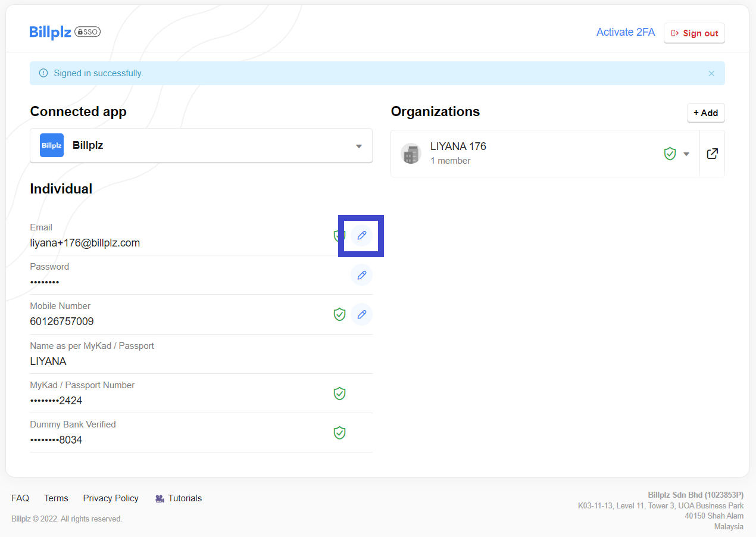The image size is (756, 537).
Task: Dismiss the signed in successfully alert
Action: [711, 73]
